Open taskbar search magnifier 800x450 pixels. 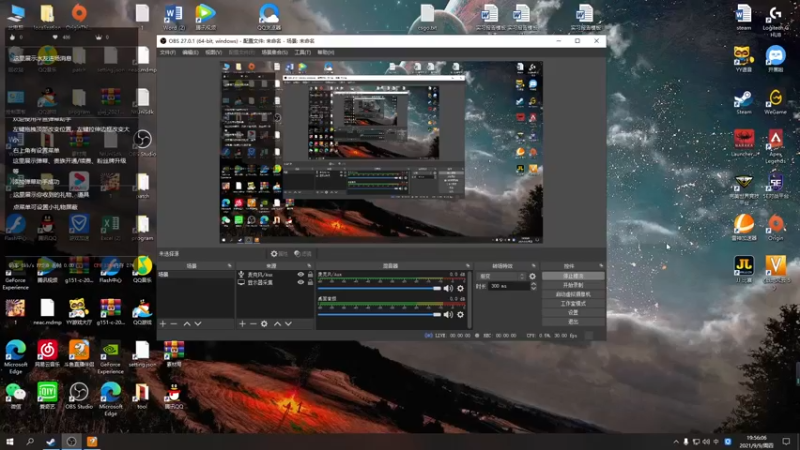[x=30, y=441]
